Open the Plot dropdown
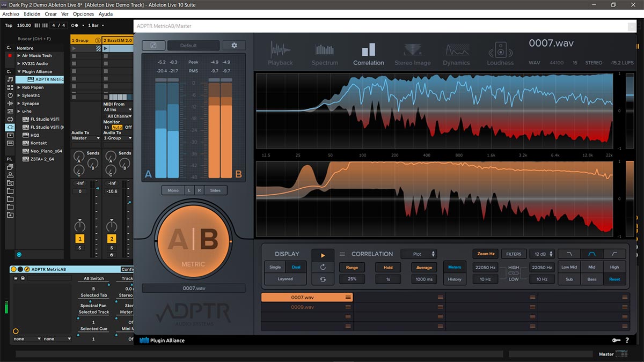The image size is (644, 362). click(x=420, y=254)
